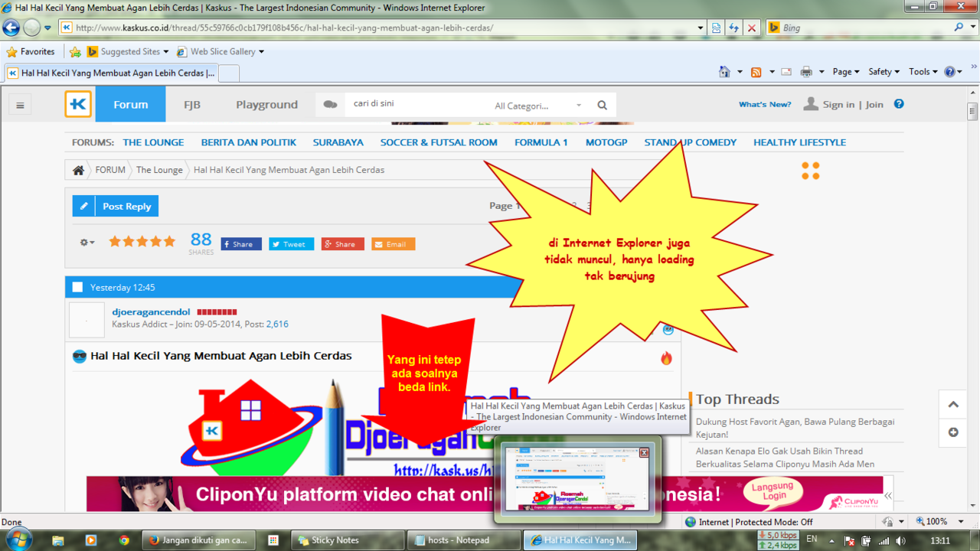This screenshot has width=980, height=551.
Task: Open the search provider dropdown arrow
Action: tap(972, 28)
